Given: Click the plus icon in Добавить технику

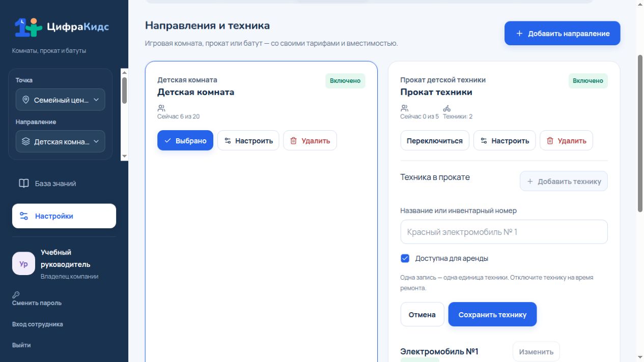Looking at the screenshot, I should tap(530, 182).
